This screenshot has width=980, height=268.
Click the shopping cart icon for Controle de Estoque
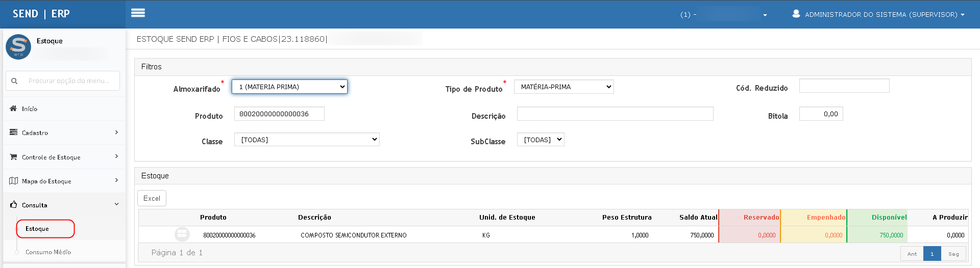coord(13,157)
